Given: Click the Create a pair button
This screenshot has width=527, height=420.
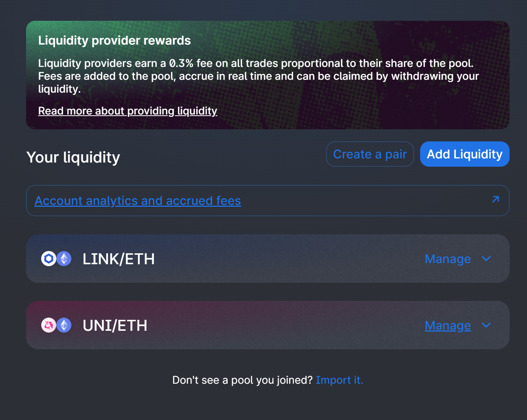Looking at the screenshot, I should pyautogui.click(x=369, y=154).
